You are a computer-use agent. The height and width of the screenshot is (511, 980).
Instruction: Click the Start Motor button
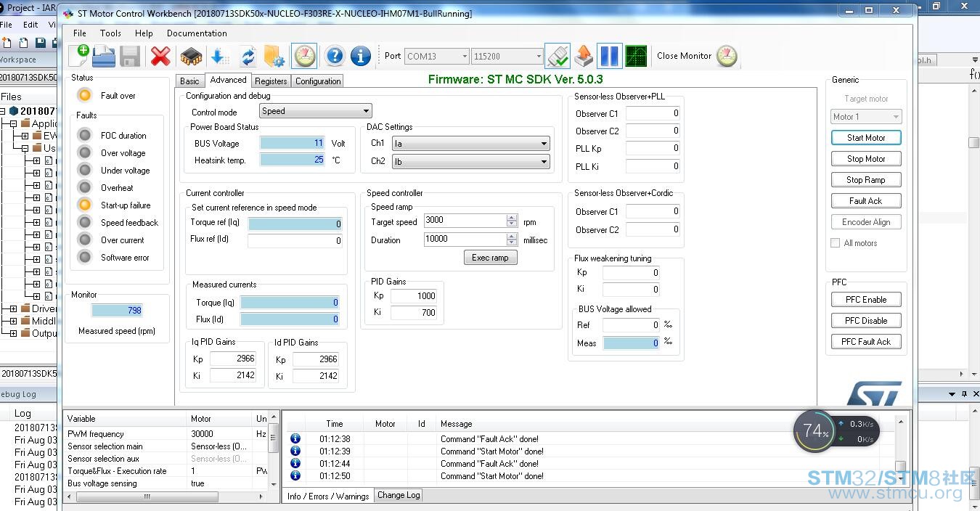point(866,137)
